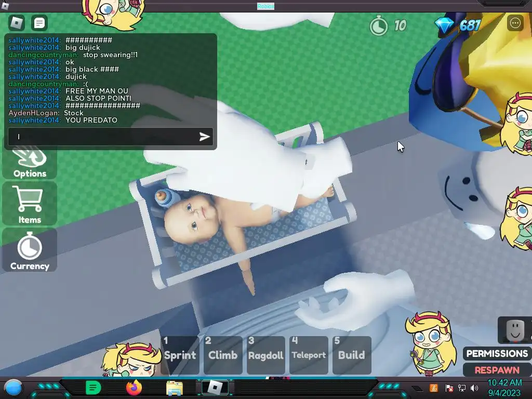Toggle the chat window icon
The width and height of the screenshot is (532, 399).
(x=39, y=23)
